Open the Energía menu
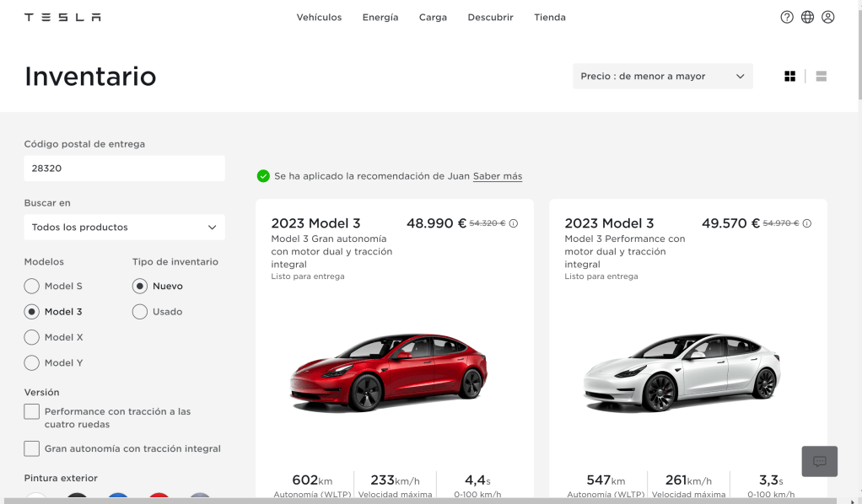 (380, 17)
